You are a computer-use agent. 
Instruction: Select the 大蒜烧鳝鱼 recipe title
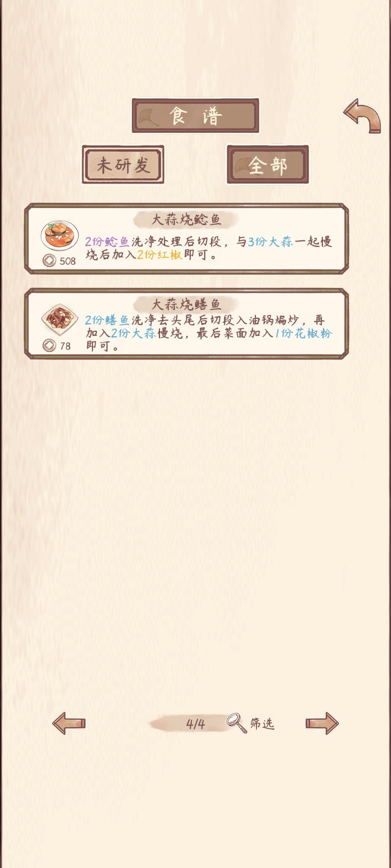pos(186,304)
